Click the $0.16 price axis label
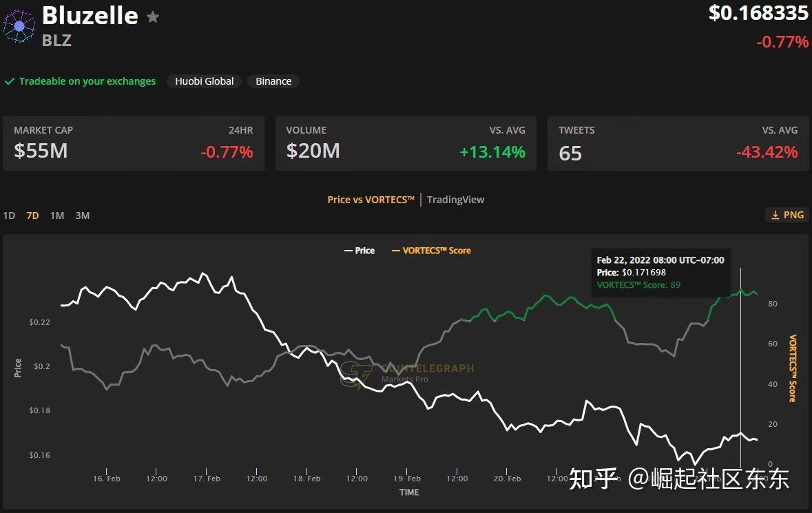The image size is (812, 513). click(x=39, y=455)
